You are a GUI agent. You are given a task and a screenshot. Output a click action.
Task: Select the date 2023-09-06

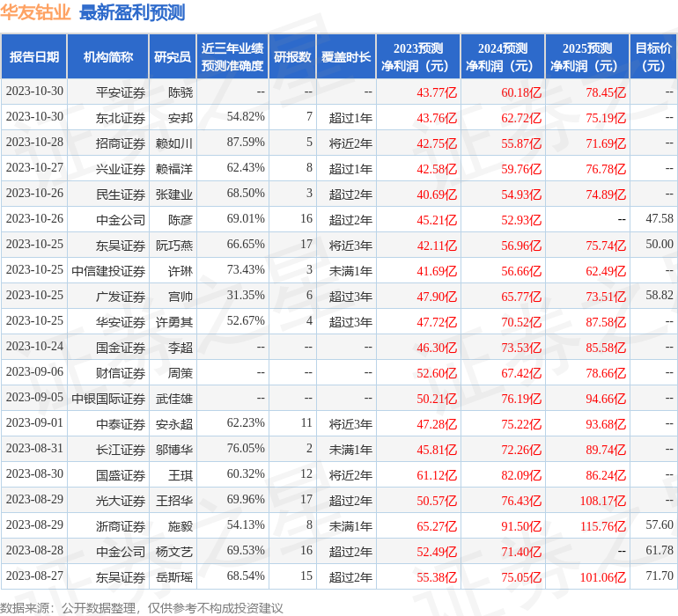point(34,371)
